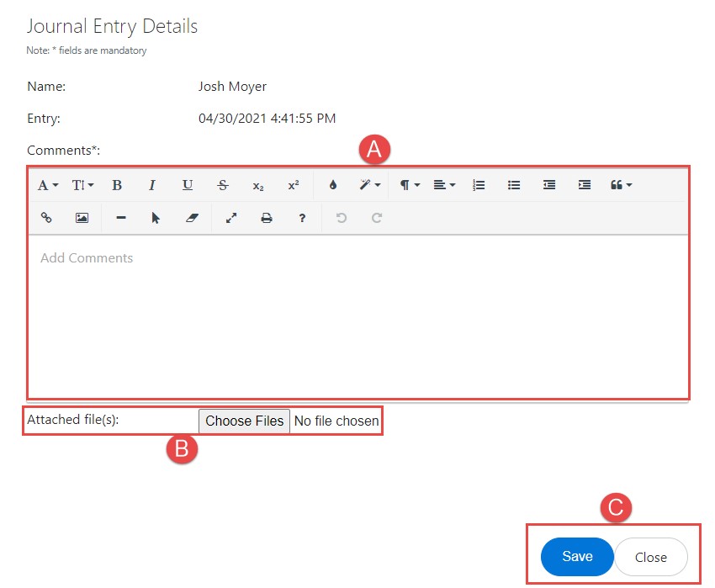The height and width of the screenshot is (588, 715).
Task: Open the font family dropdown
Action: (x=48, y=185)
